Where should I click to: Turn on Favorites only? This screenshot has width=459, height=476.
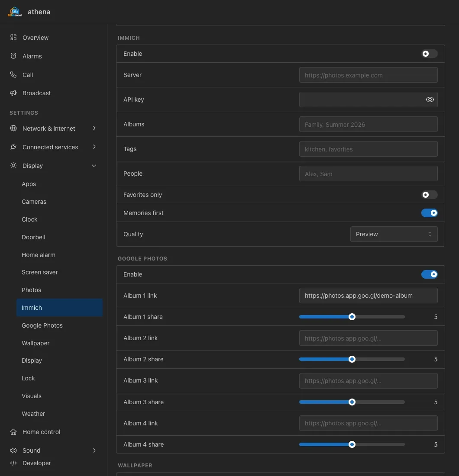point(429,195)
